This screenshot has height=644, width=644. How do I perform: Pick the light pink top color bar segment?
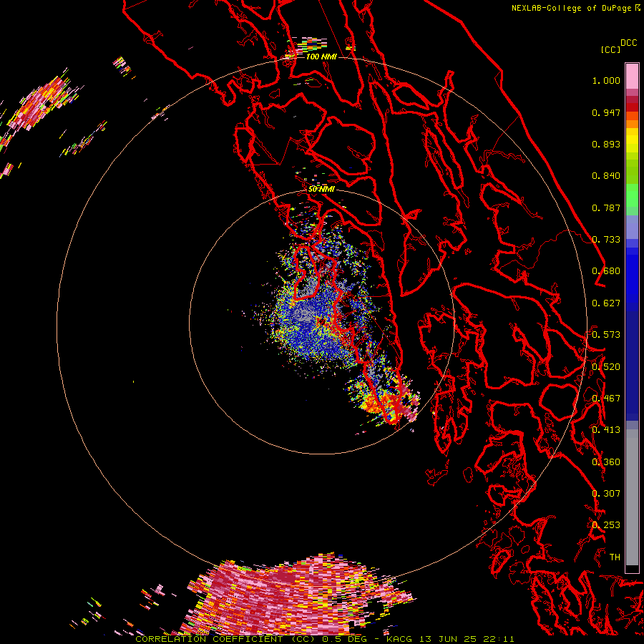(632, 77)
